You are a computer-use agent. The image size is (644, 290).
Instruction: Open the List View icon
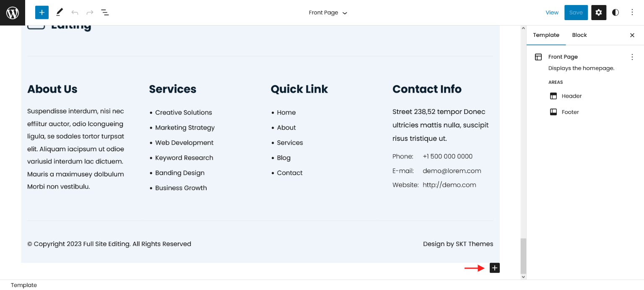point(105,13)
